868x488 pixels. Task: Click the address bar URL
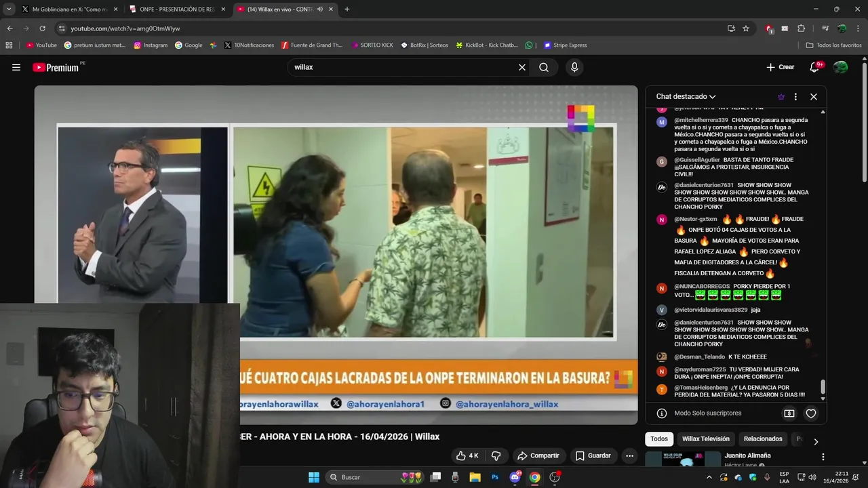[x=125, y=28]
